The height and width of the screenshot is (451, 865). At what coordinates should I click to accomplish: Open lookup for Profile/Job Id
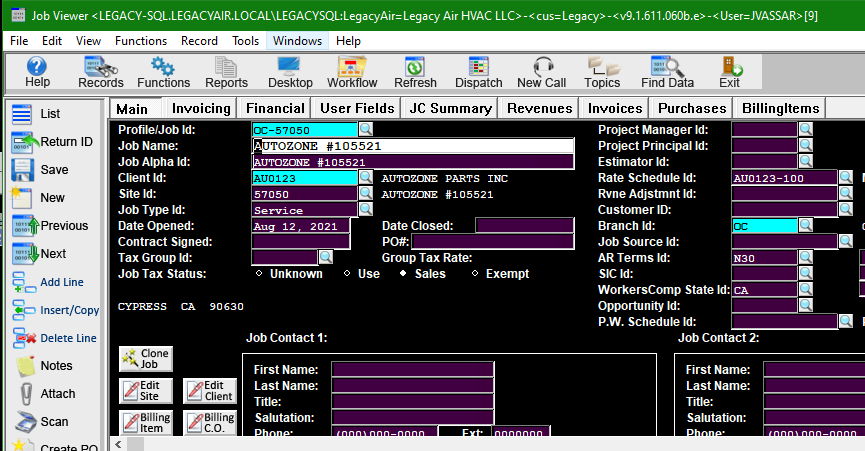[x=366, y=129]
